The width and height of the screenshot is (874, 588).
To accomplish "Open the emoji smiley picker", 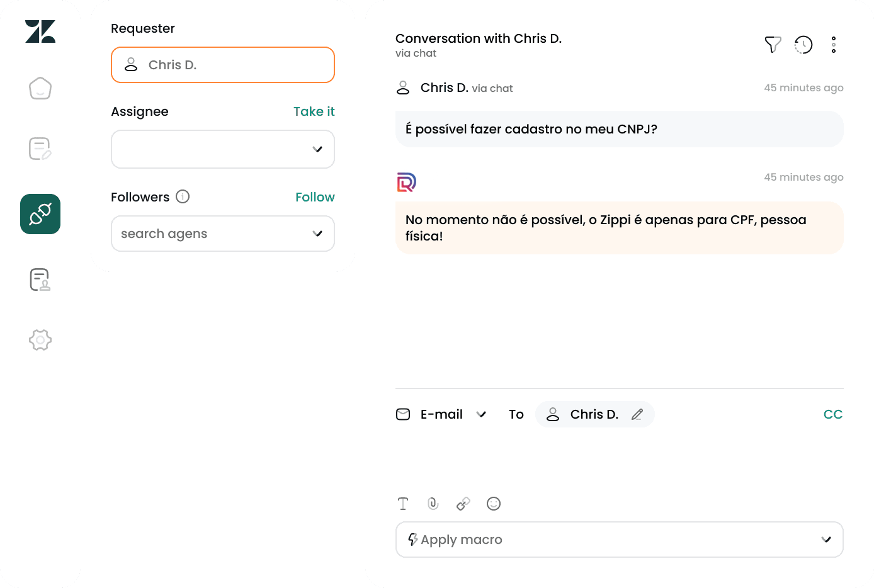I will click(494, 504).
